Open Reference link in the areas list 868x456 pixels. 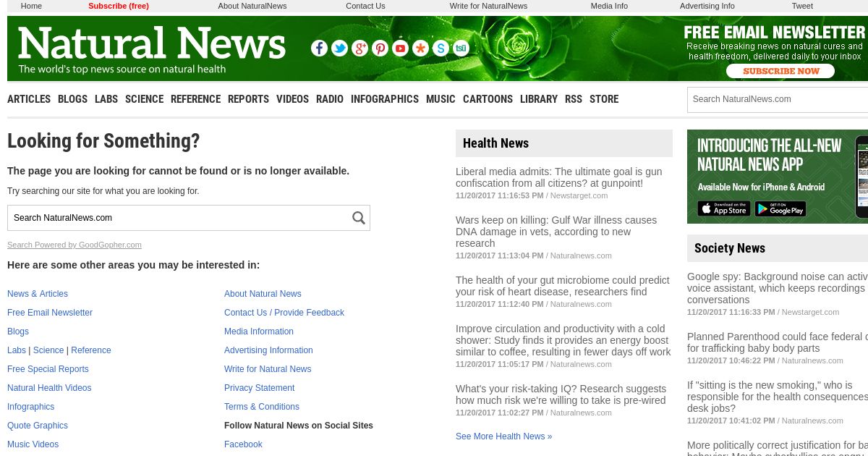tap(91, 350)
